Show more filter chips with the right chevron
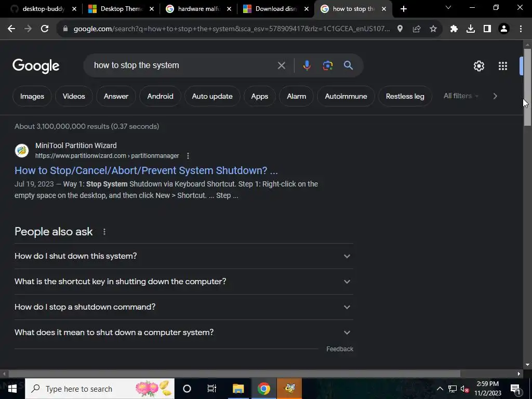 click(495, 96)
